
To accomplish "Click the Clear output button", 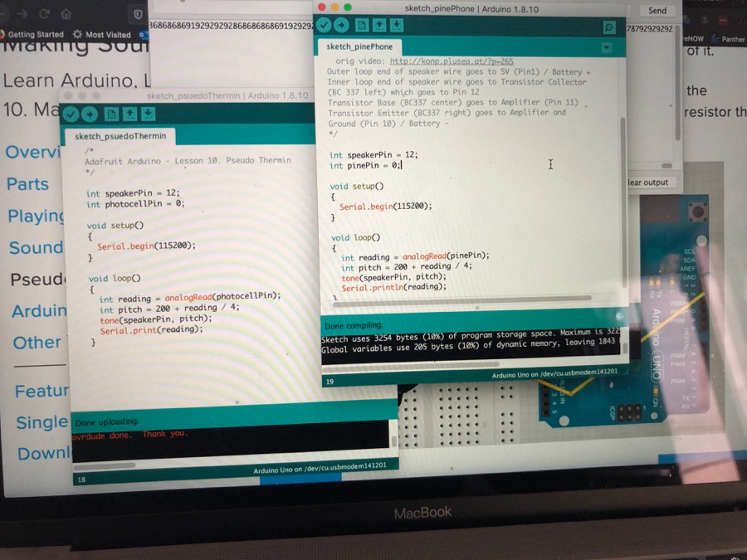I will click(648, 183).
